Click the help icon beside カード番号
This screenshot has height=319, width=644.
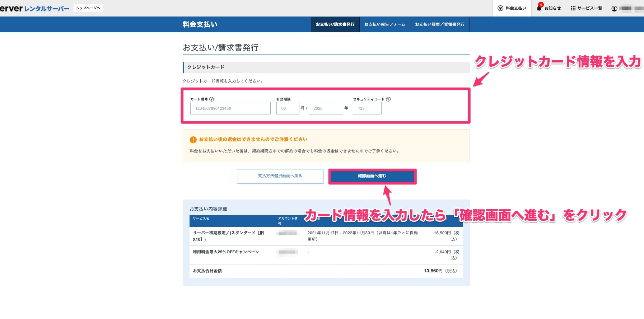pos(211,99)
